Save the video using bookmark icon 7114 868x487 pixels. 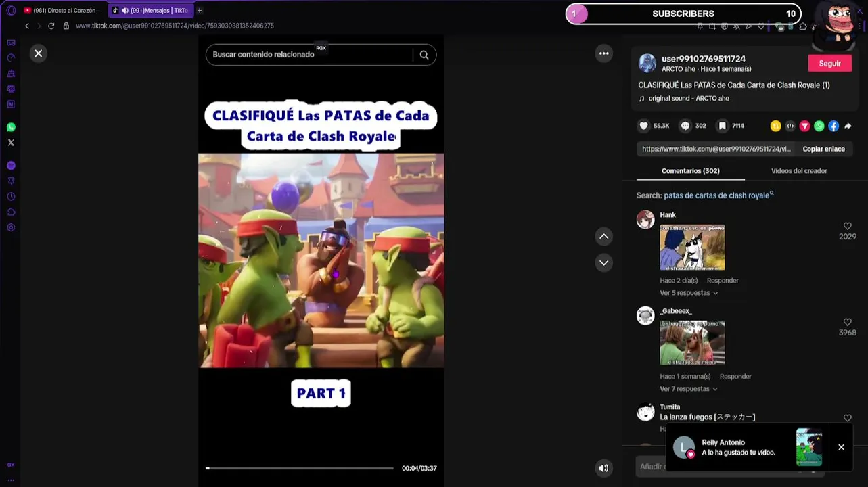(x=723, y=126)
